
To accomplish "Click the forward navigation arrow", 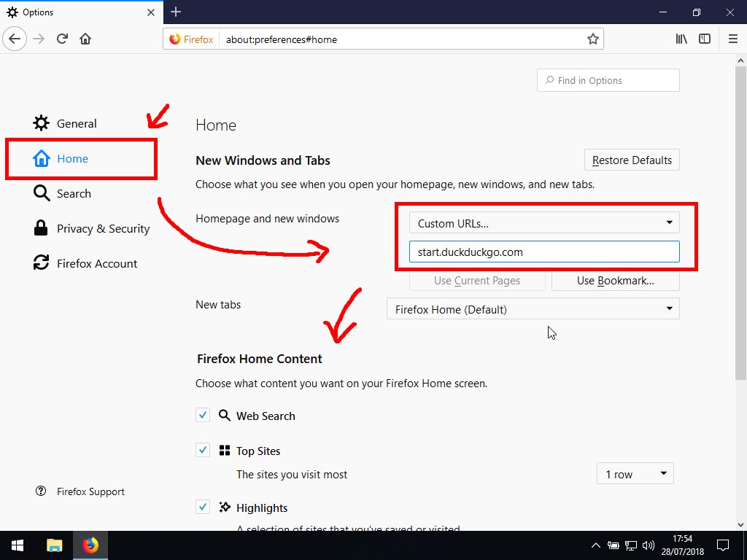I will 39,39.
